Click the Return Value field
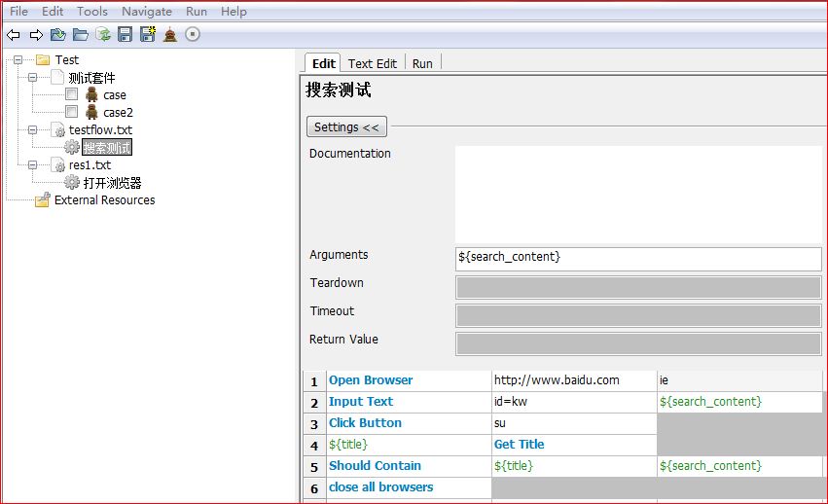The width and height of the screenshot is (828, 504). [x=638, y=343]
